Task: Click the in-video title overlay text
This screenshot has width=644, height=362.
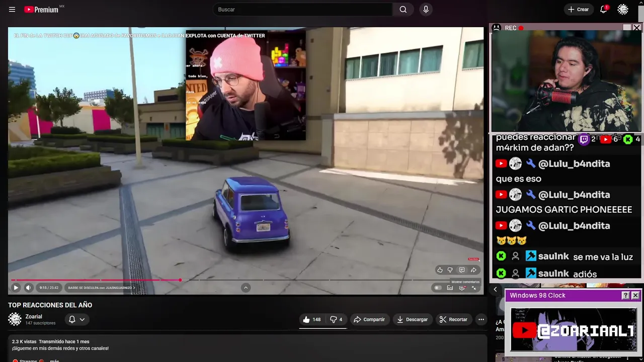Action: [x=139, y=36]
